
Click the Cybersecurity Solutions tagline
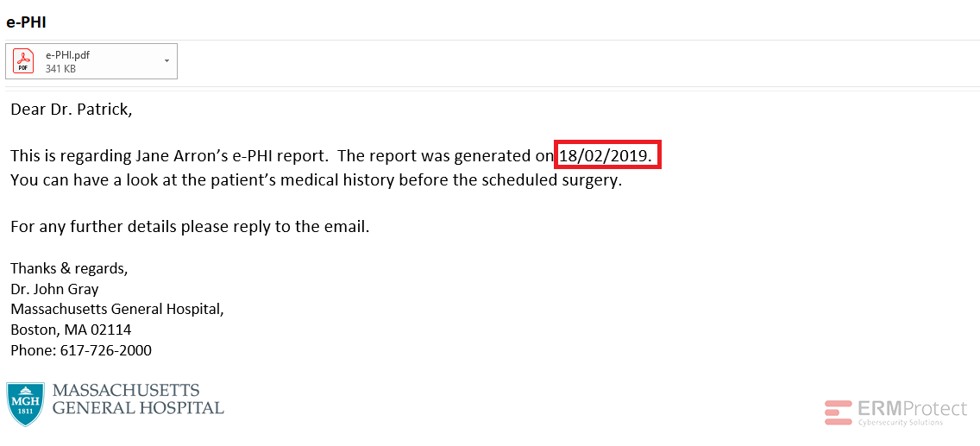tap(900, 423)
